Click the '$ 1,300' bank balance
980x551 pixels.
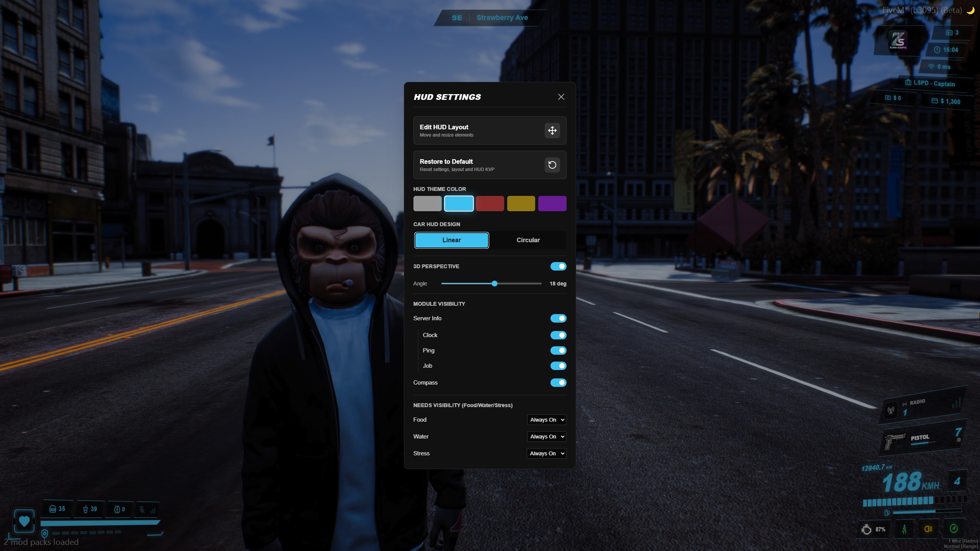coord(950,101)
